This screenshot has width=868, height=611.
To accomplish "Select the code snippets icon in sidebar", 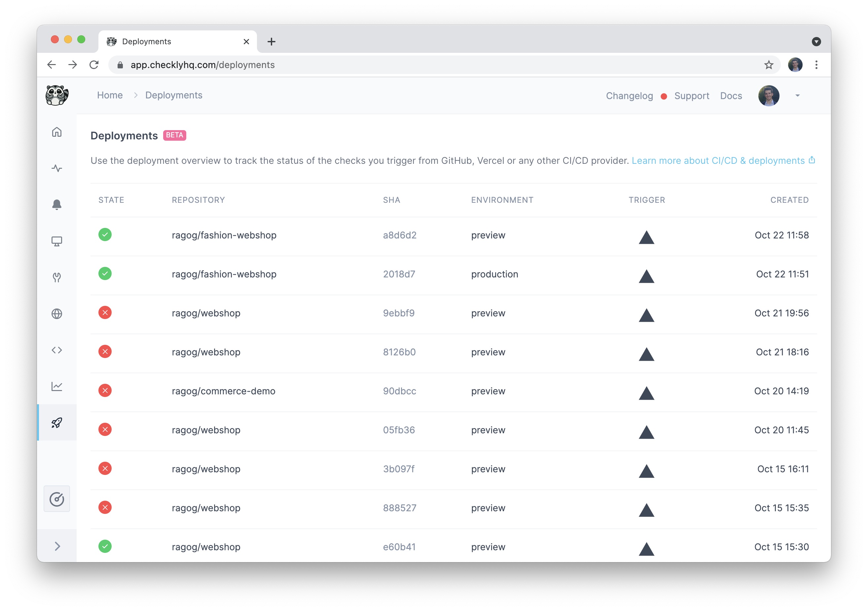I will (57, 350).
